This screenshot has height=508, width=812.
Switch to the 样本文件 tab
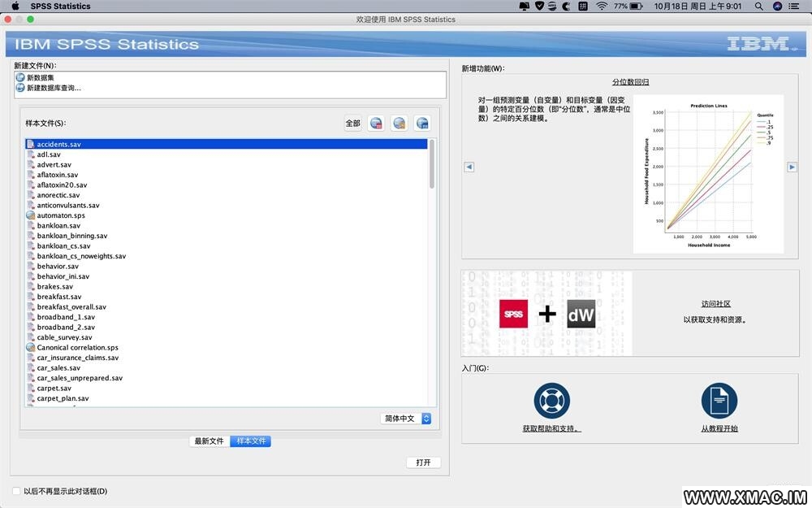tap(251, 441)
